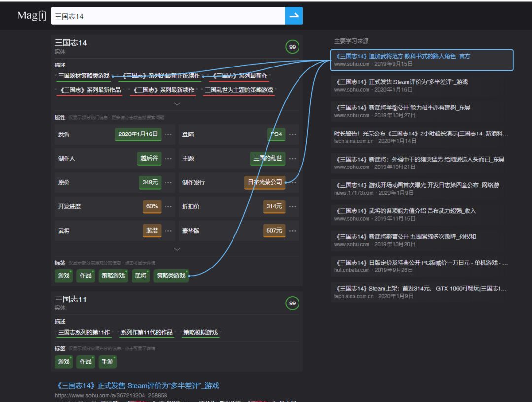Click the 作品 tag under 三国志14
532x402 pixels.
click(86, 276)
